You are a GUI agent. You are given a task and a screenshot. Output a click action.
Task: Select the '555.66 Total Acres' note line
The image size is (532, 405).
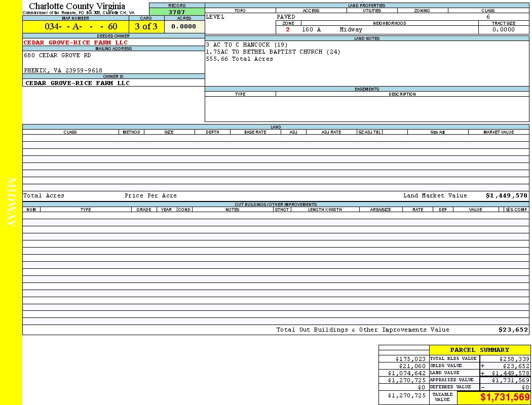point(239,59)
